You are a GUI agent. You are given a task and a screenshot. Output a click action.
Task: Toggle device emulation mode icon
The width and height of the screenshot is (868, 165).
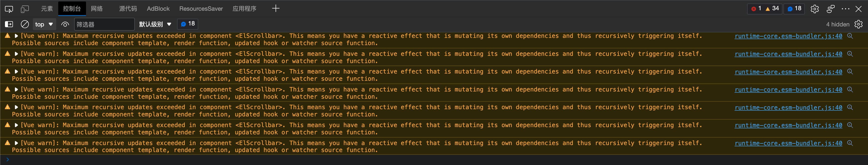pyautogui.click(x=25, y=9)
